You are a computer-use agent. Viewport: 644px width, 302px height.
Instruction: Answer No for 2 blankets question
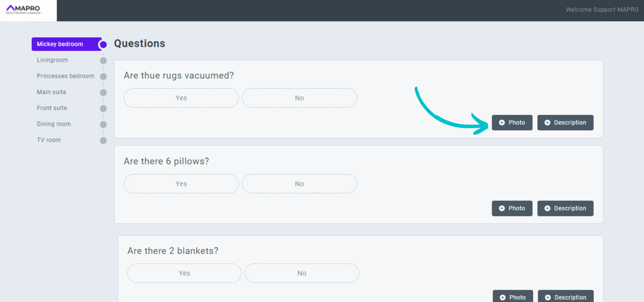[302, 273]
